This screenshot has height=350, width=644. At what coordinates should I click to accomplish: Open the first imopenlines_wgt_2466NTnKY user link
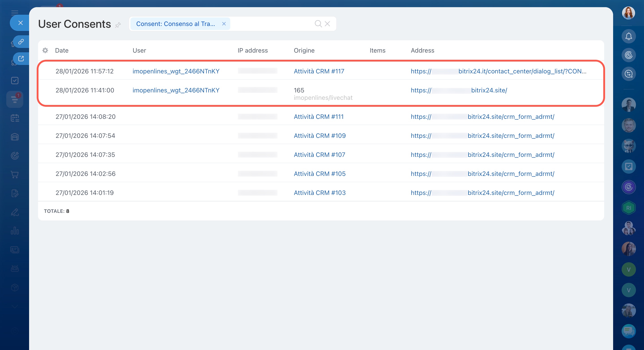(x=176, y=71)
